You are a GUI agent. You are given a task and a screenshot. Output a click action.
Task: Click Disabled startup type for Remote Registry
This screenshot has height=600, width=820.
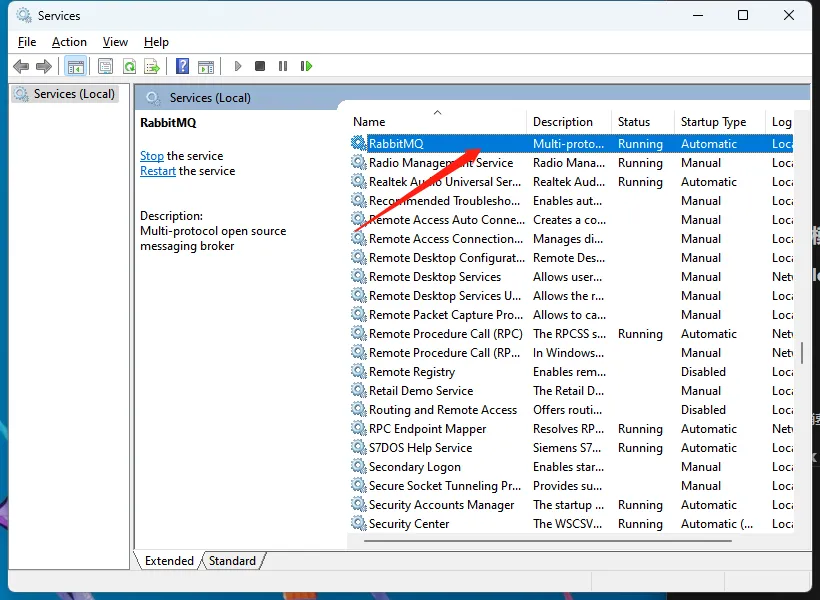coord(703,371)
